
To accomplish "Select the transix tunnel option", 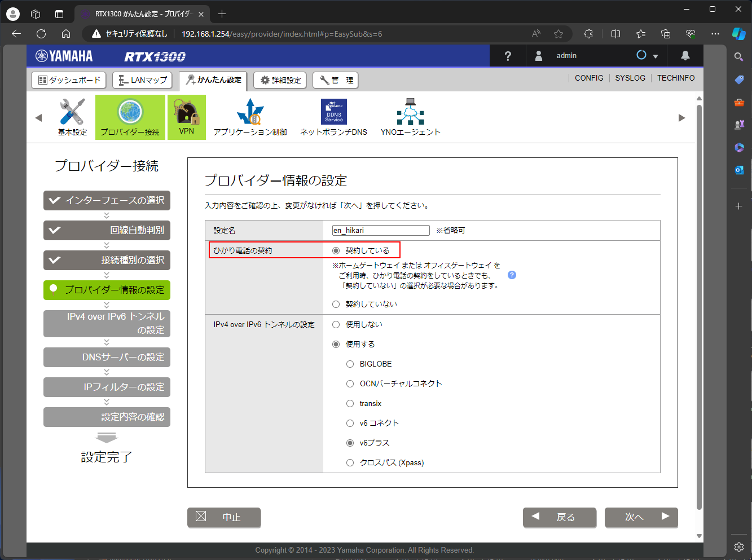I will (350, 404).
